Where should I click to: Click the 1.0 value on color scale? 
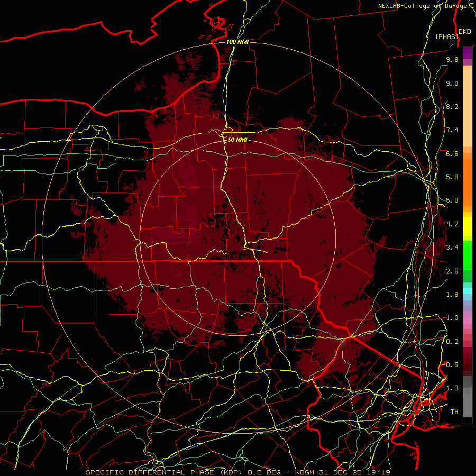[x=452, y=318]
